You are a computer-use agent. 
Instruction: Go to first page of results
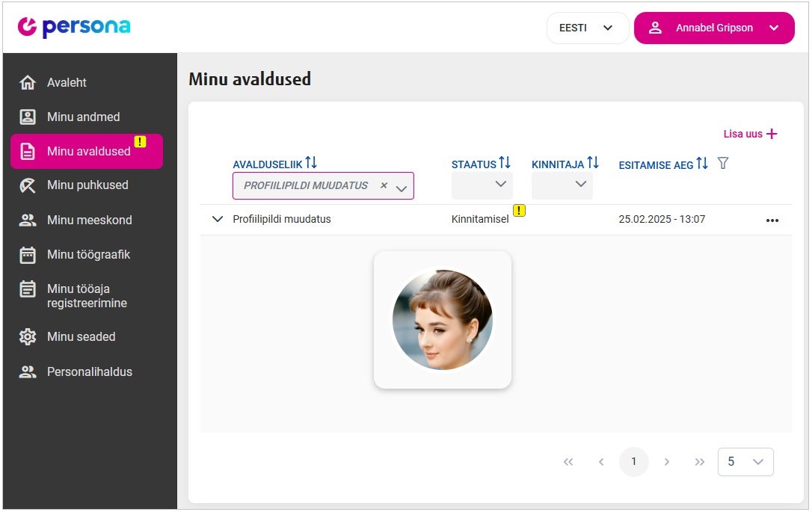[568, 462]
